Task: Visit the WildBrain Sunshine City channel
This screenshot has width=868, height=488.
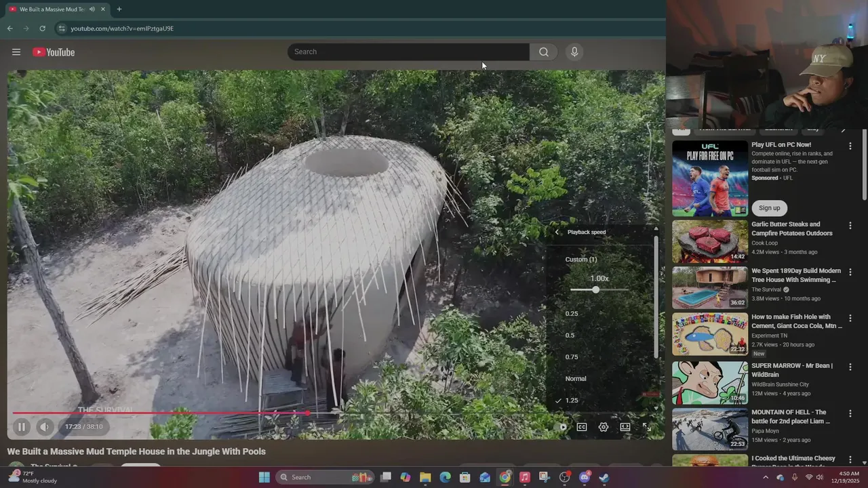Action: click(x=780, y=384)
